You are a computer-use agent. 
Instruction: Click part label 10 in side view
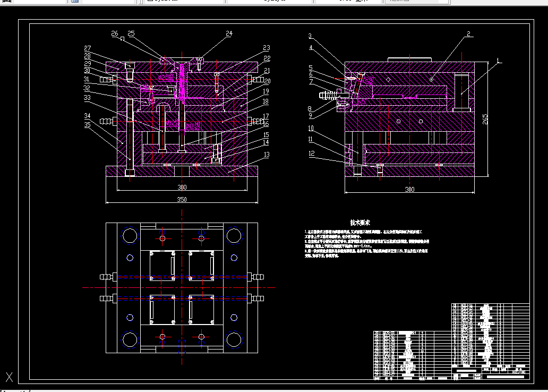point(311,129)
